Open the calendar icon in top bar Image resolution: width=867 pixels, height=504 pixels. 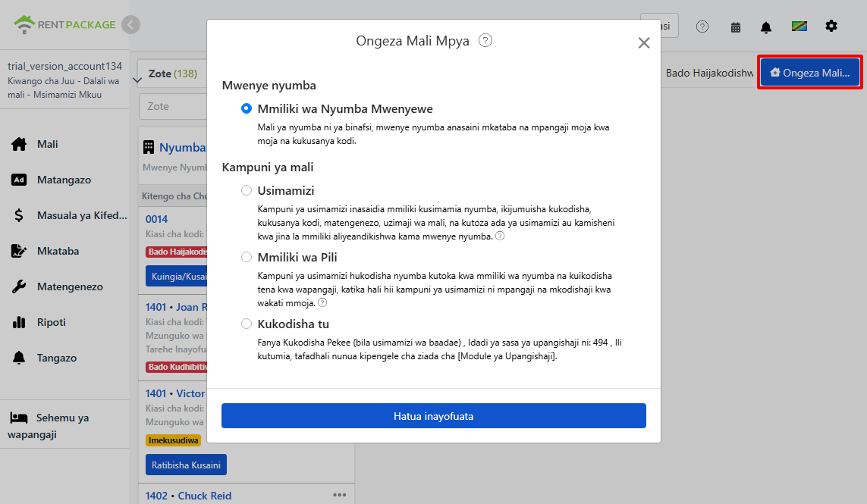[736, 27]
